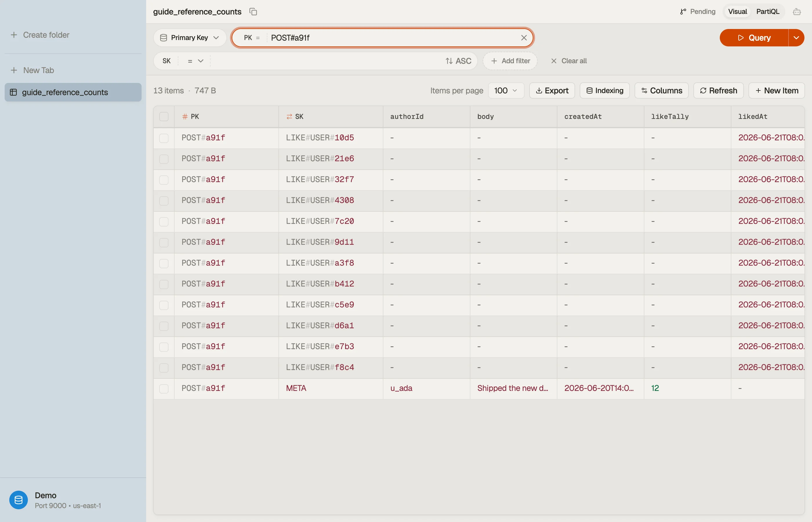812x522 pixels.
Task: Open Items per page 100 dropdown
Action: 506,90
